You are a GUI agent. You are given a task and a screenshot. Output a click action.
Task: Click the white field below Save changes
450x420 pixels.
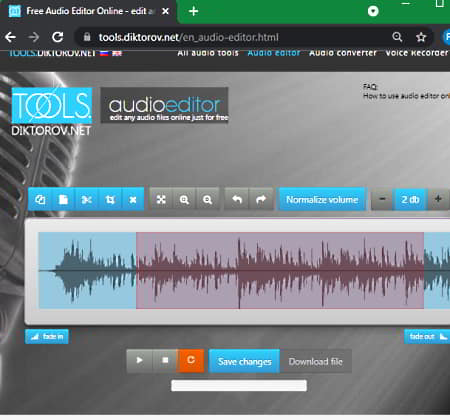pos(239,386)
